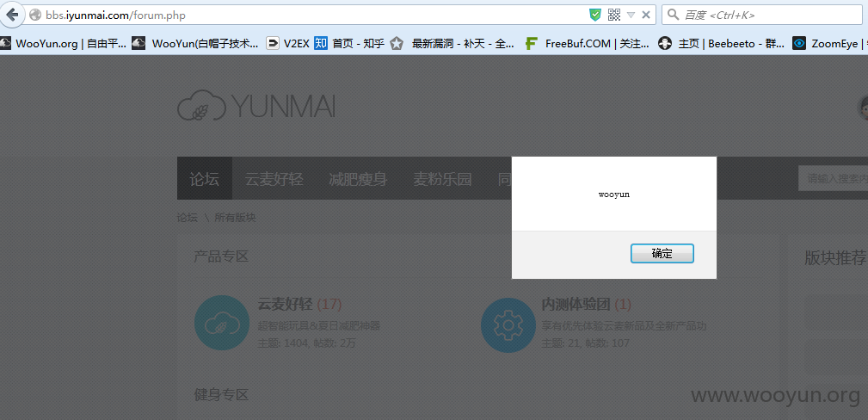Viewport: 868px width, 420px height.
Task: Click the stop loading X icon
Action: coord(645,15)
